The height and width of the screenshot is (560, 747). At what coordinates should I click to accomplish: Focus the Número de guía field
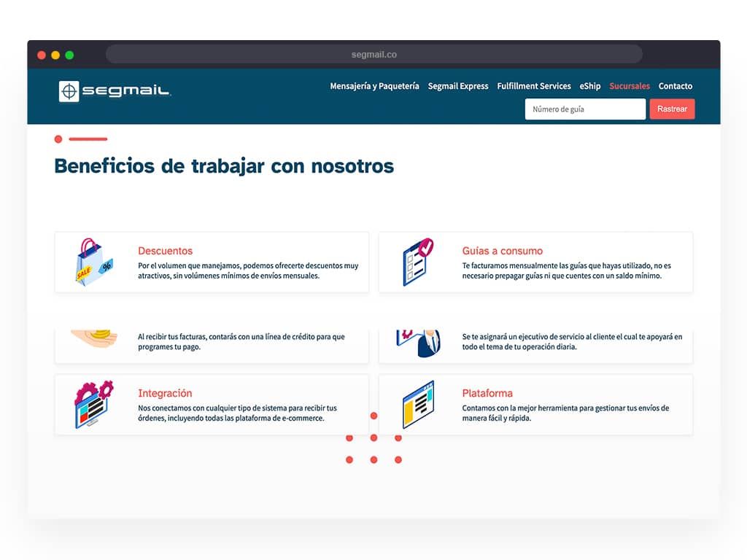coord(585,109)
